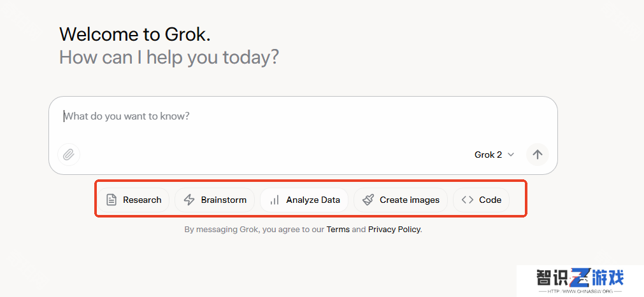Screen dimensions: 644x297
Task: Click the paintbrush Create images icon
Action: point(368,200)
